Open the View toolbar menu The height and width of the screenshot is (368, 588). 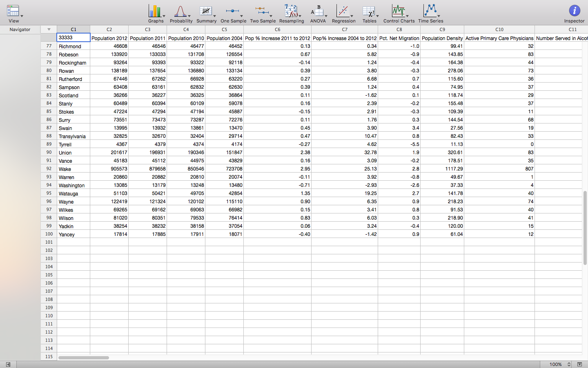(x=14, y=13)
